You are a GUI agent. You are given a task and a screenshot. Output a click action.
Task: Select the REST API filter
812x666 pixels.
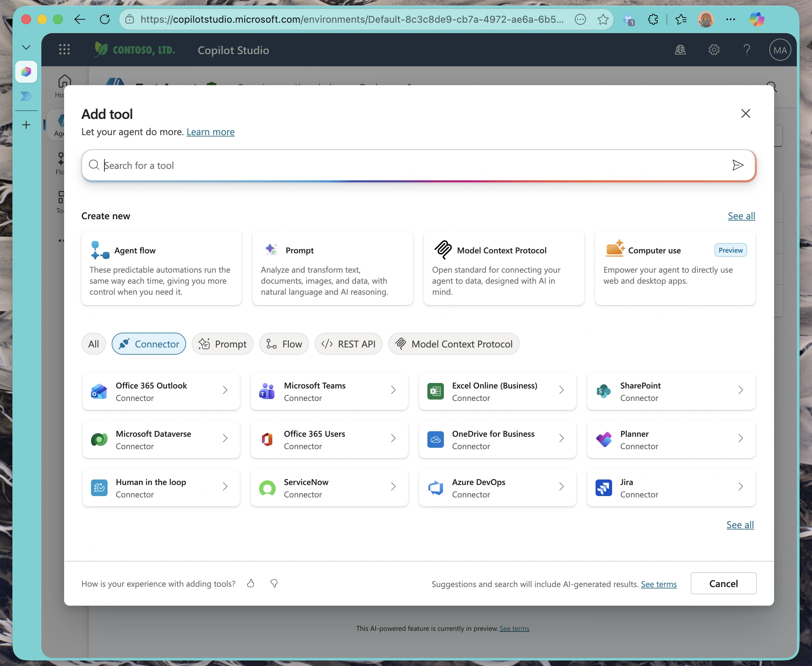tap(348, 344)
